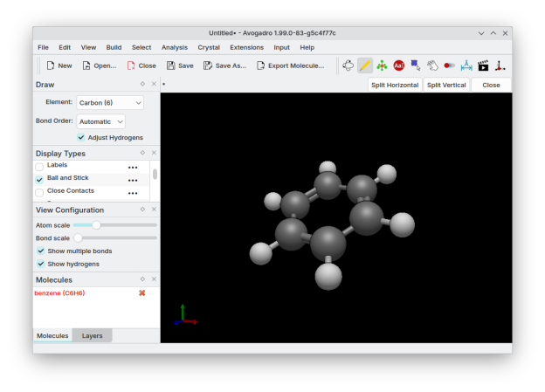Open the Element dropdown showing Carbon
Viewport: 545px width, 392px height.
(x=110, y=102)
